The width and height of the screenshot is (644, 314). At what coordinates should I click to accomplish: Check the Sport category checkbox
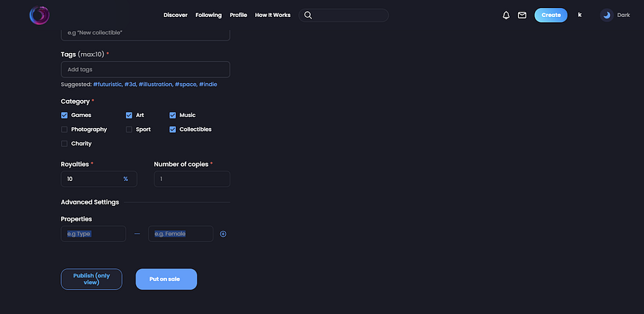(x=129, y=129)
